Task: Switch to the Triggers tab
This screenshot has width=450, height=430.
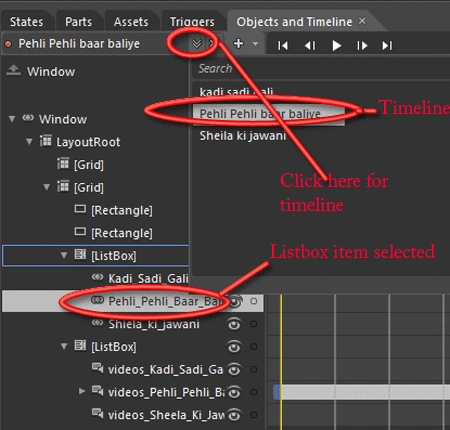Action: 192,22
